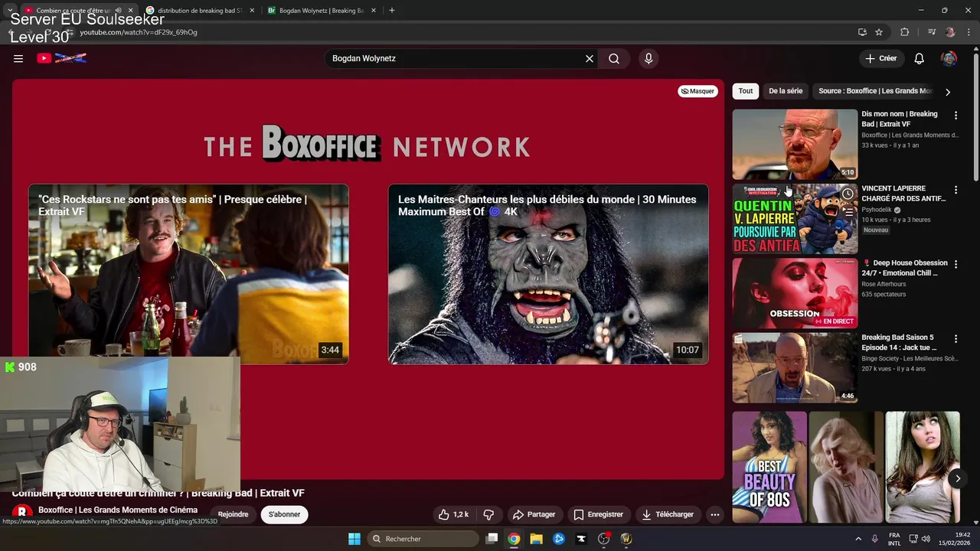Clear the search box with the X
The width and height of the screenshot is (980, 551).
[x=590, y=58]
